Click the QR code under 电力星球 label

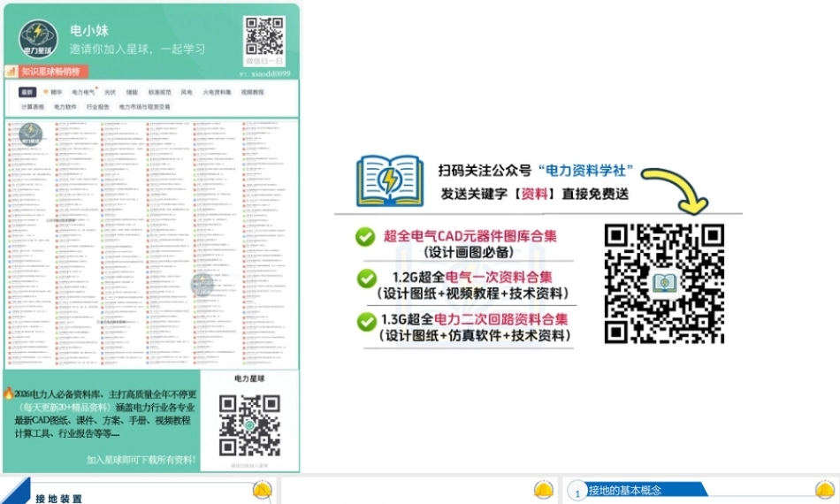click(249, 426)
